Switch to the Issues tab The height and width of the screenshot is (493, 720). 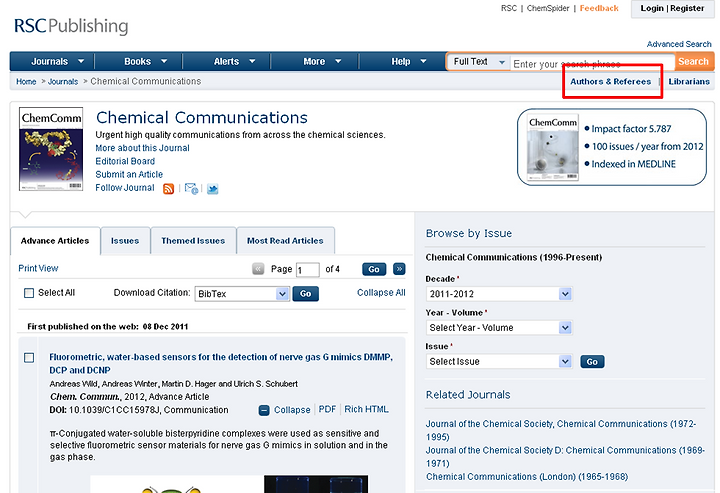click(x=125, y=241)
